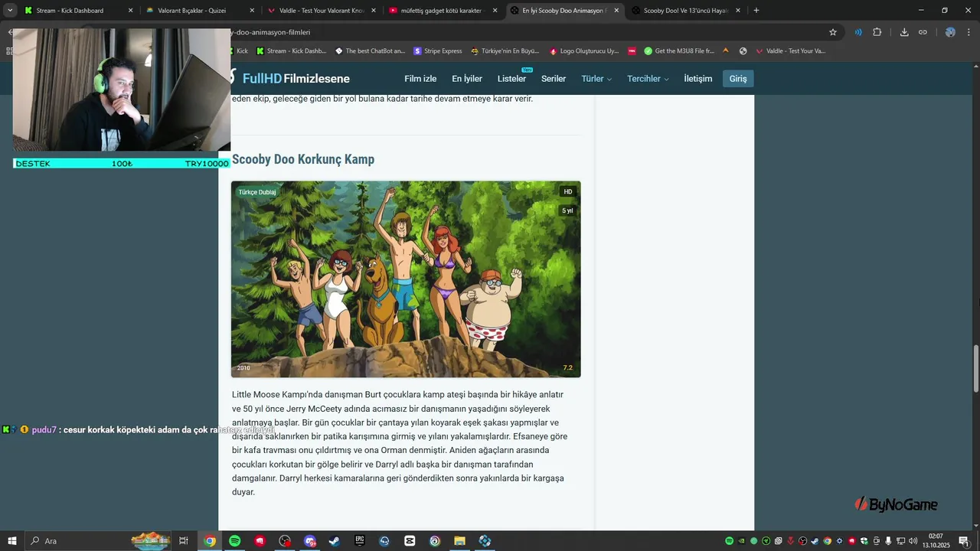Image resolution: width=980 pixels, height=551 pixels.
Task: Open the Chrome three-dot menu
Action: point(969,32)
